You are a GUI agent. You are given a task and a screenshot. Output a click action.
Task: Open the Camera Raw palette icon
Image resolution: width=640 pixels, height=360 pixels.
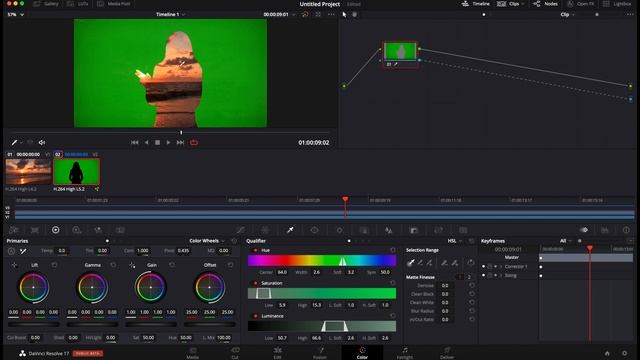[13, 230]
